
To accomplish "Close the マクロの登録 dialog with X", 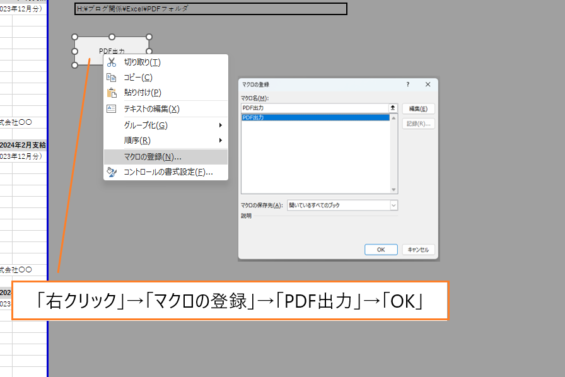I will (428, 84).
